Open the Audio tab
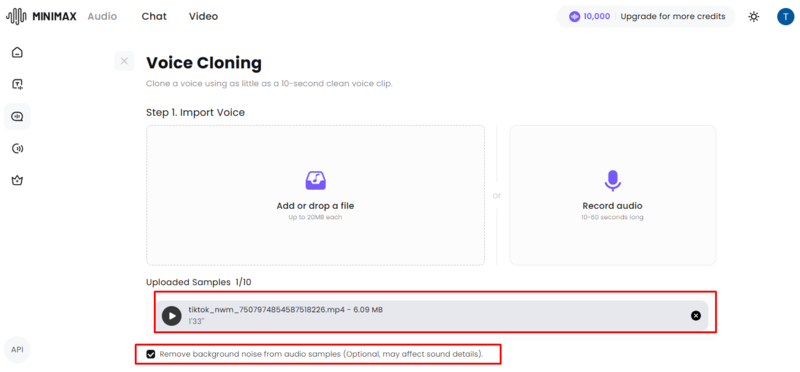Viewport: 800px width, 372px height. (102, 16)
